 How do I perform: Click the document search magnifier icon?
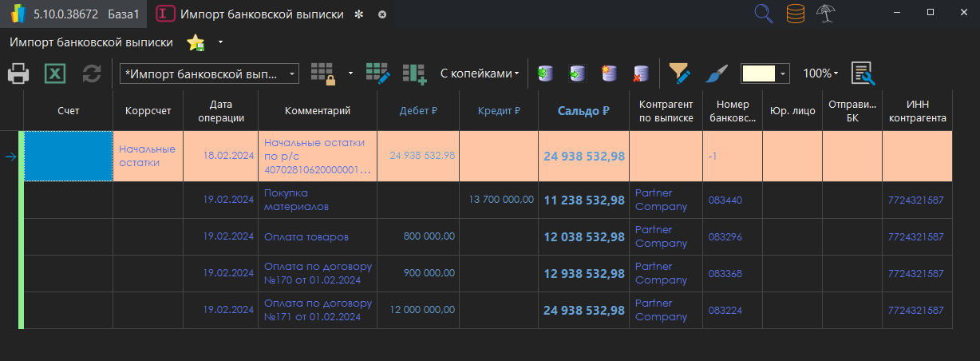tap(863, 73)
